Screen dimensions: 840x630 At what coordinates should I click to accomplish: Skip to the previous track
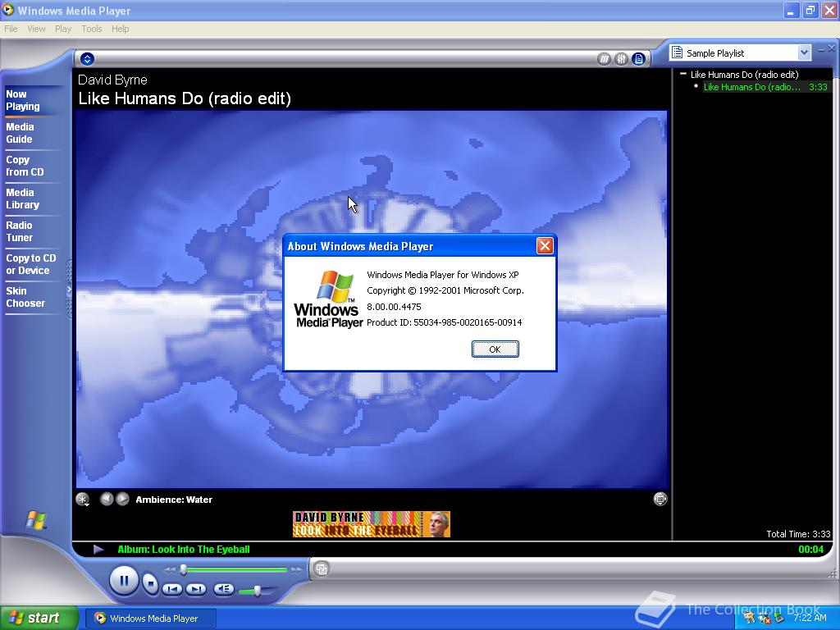tap(172, 589)
